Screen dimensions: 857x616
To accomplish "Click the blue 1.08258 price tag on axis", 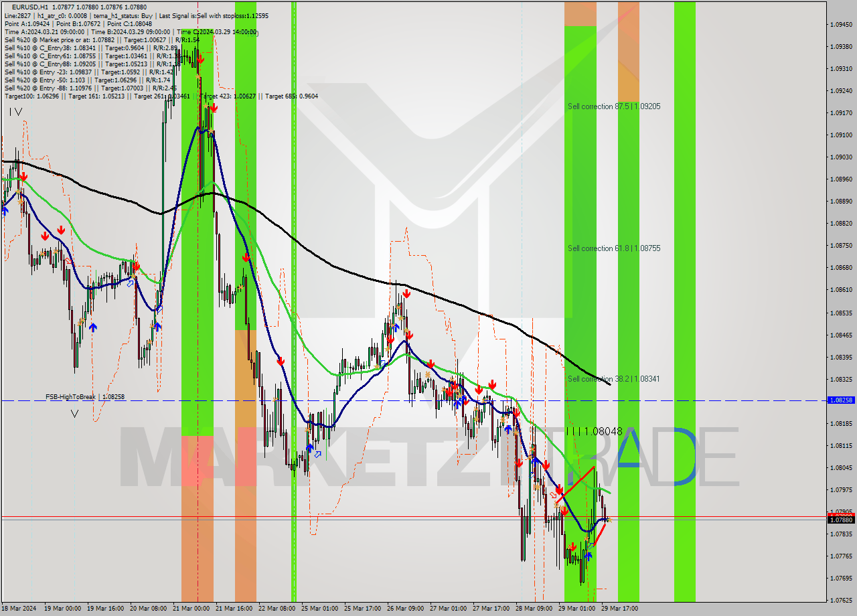I will point(841,400).
